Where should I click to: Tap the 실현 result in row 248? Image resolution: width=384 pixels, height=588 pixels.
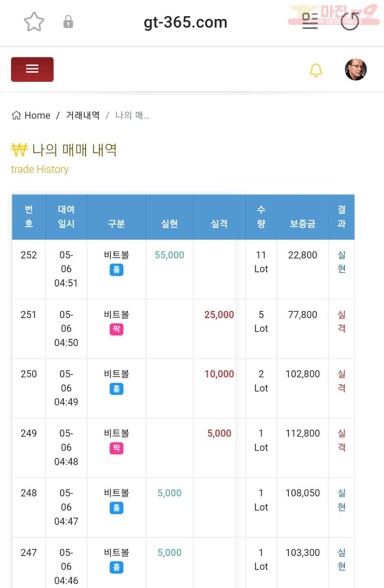[342, 500]
